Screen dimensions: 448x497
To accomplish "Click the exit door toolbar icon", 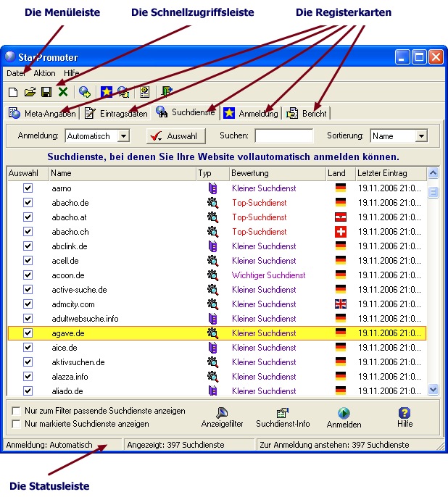I will (166, 91).
